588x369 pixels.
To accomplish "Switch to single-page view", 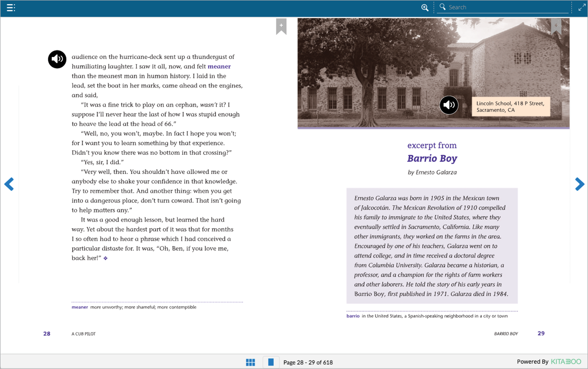I will [271, 362].
